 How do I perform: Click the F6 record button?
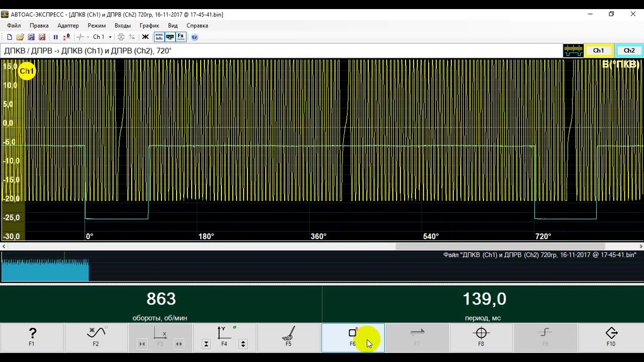point(353,337)
